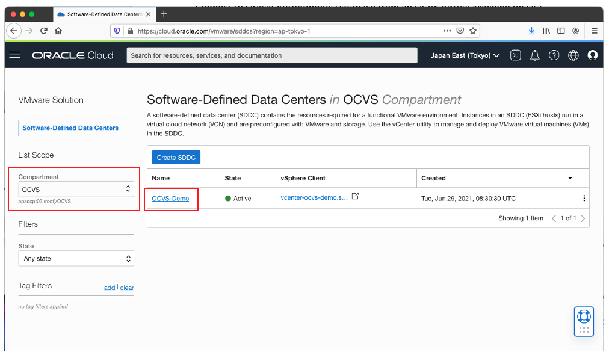Open the user profile avatar menu
Viewport: 612px width, 364px height.
click(x=593, y=55)
